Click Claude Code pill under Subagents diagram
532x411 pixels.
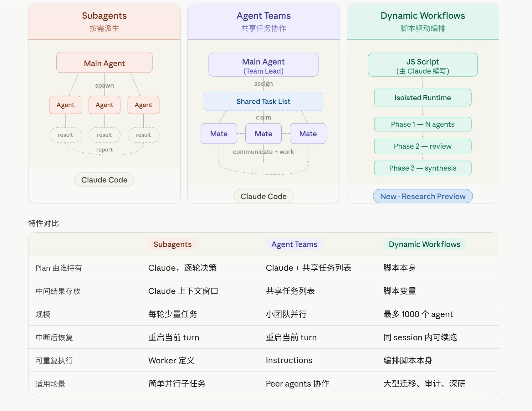click(x=104, y=180)
